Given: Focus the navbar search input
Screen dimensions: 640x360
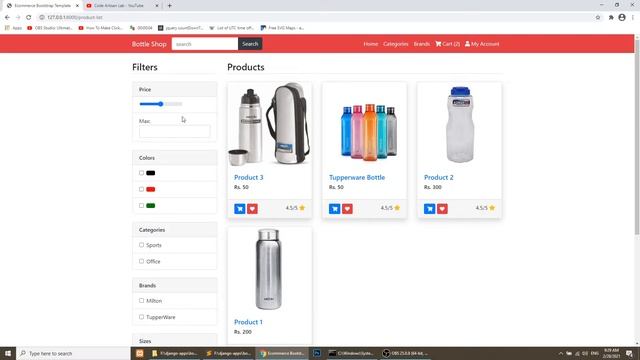Looking at the screenshot, I should pyautogui.click(x=205, y=44).
